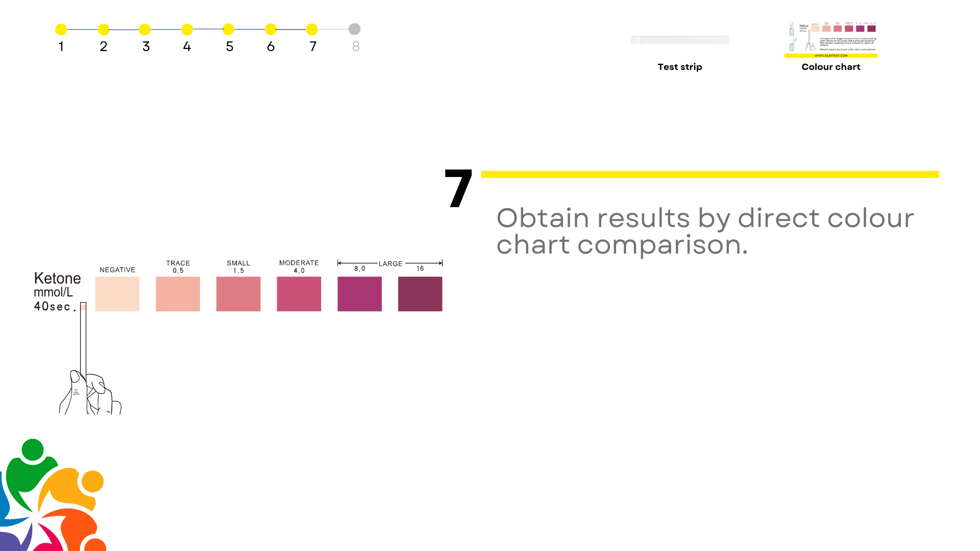Click current step 7 dot
980x551 pixels.
click(x=312, y=30)
